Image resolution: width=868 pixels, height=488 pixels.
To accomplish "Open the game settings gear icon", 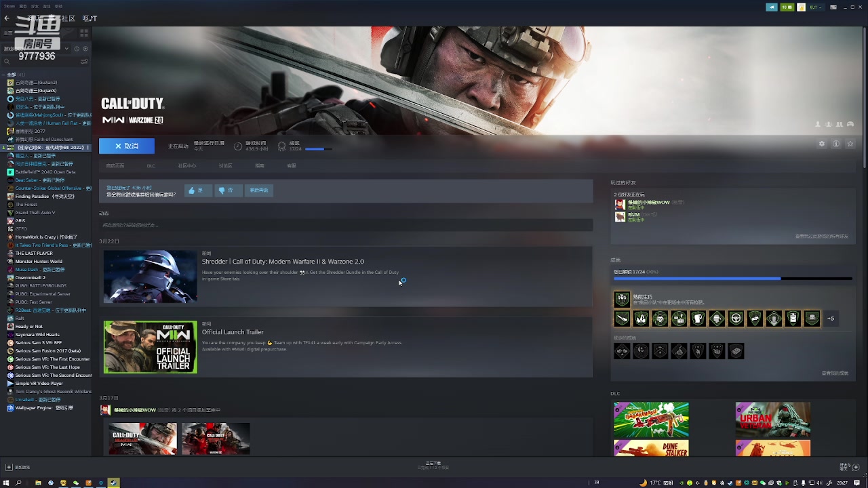I will (822, 144).
